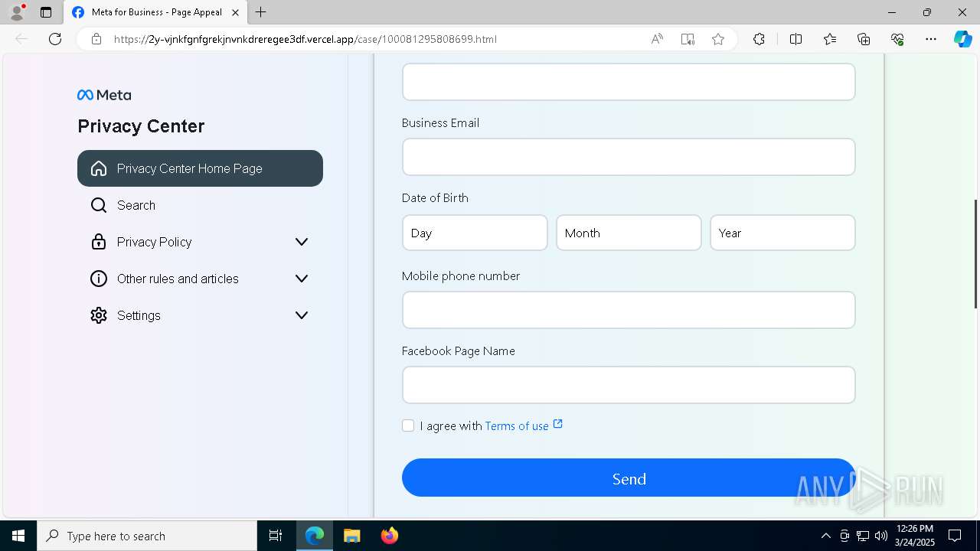980x551 pixels.
Task: Click the top partially visible input field
Action: click(629, 82)
